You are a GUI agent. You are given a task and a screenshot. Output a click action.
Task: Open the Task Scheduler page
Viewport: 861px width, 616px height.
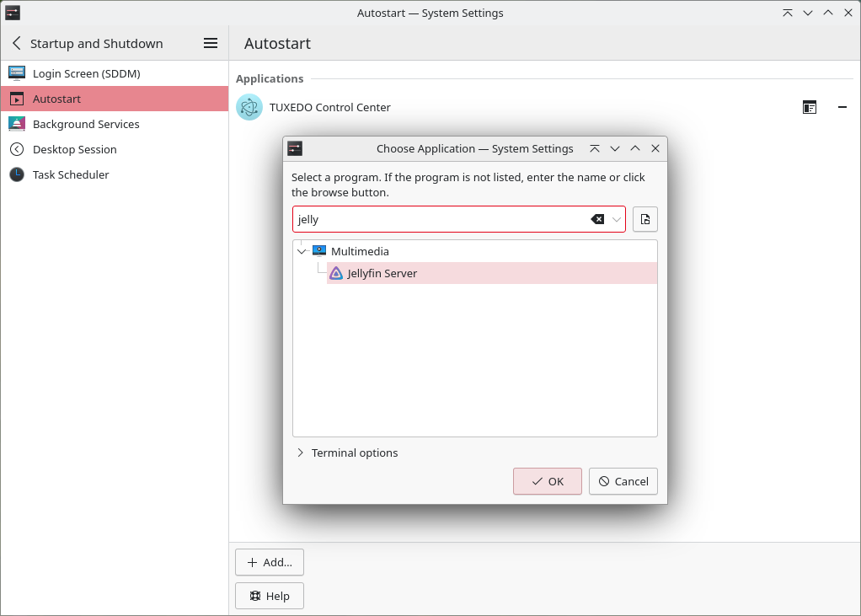point(72,174)
